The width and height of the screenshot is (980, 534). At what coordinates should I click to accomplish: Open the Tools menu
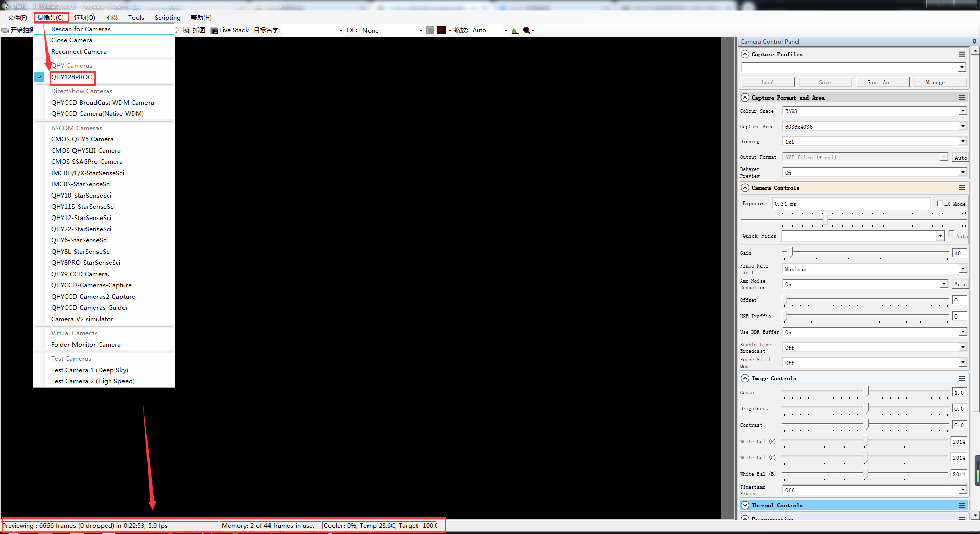pyautogui.click(x=136, y=17)
